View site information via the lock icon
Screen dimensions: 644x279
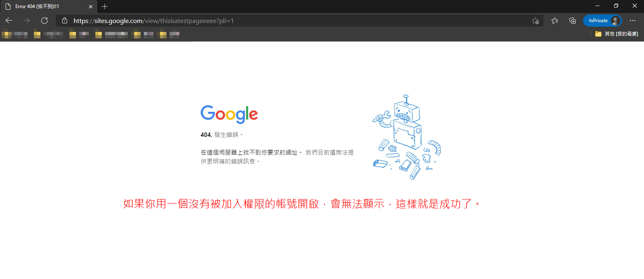coord(65,21)
